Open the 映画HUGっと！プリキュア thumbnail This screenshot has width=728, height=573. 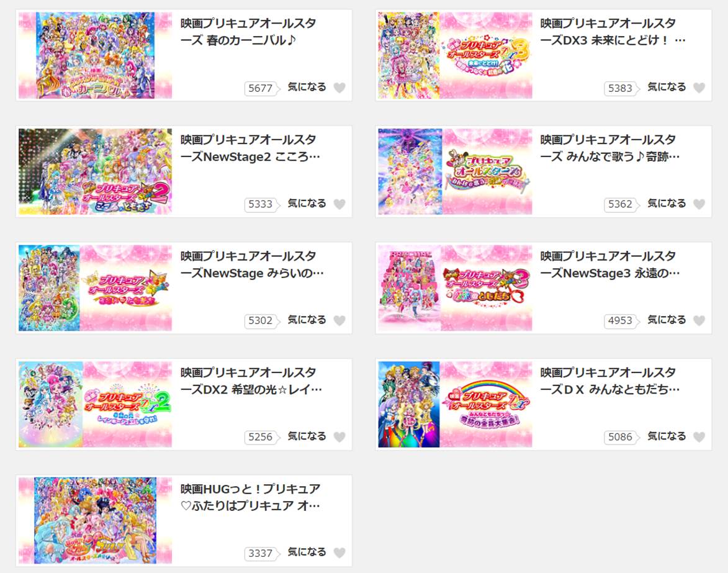point(95,520)
